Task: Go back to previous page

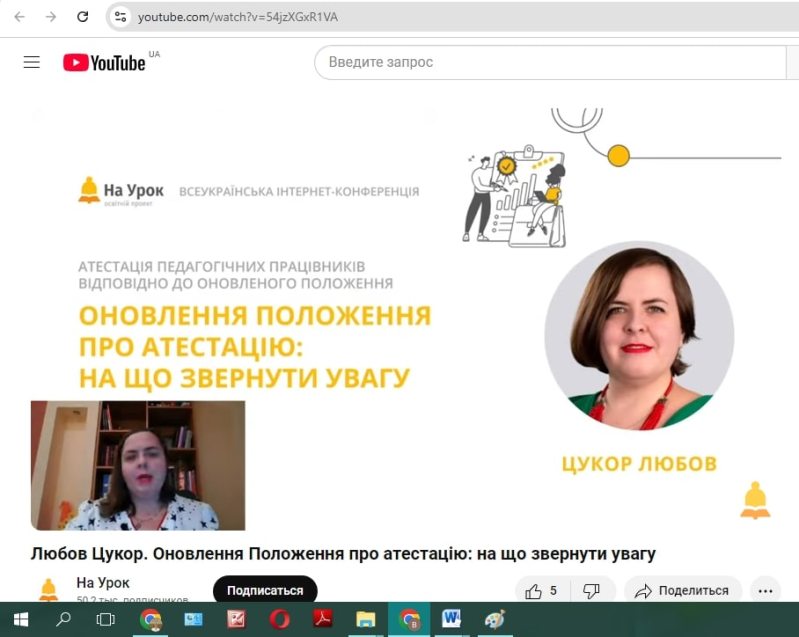Action: coord(19,17)
